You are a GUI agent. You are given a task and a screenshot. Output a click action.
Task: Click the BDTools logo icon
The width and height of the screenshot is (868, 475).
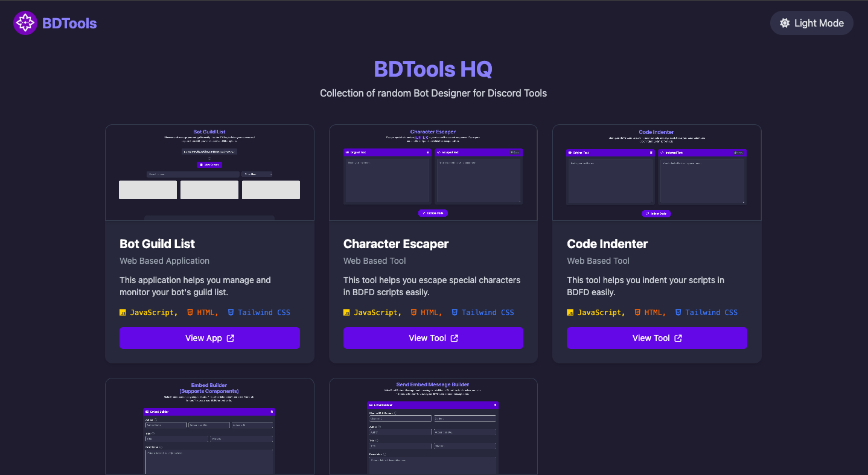[x=25, y=23]
